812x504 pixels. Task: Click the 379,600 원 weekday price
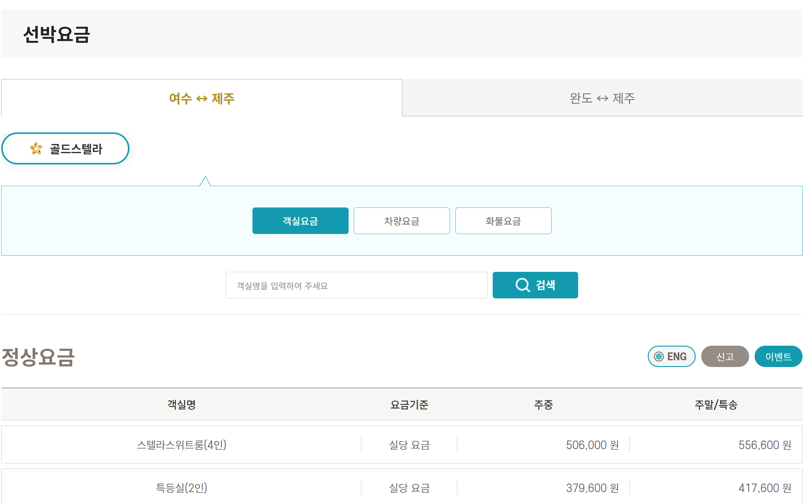[593, 488]
